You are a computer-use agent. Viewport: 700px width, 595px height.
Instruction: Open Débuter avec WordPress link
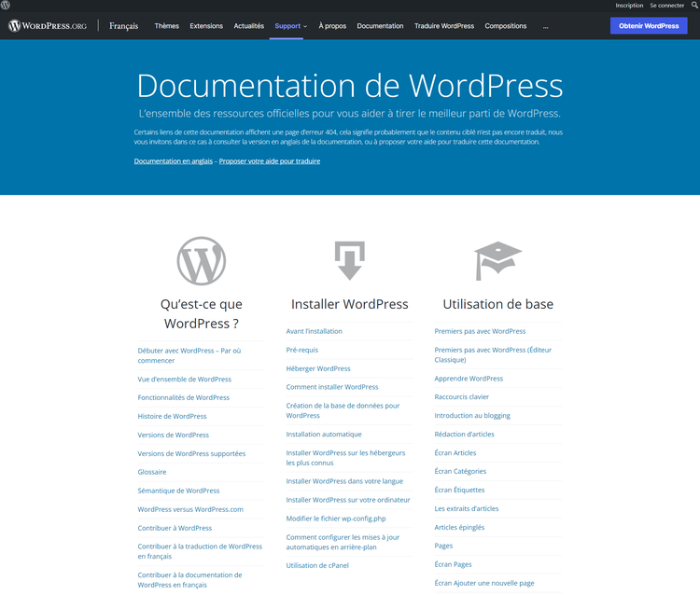189,355
